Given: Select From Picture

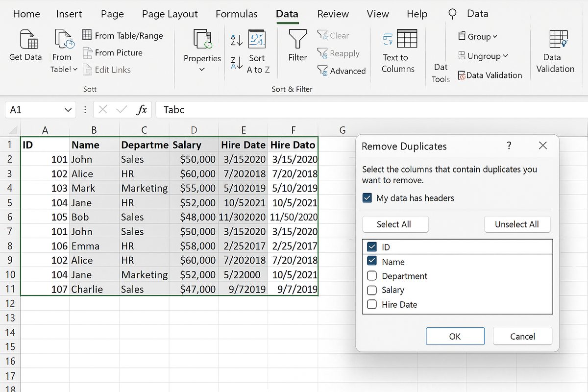Looking at the screenshot, I should point(112,52).
